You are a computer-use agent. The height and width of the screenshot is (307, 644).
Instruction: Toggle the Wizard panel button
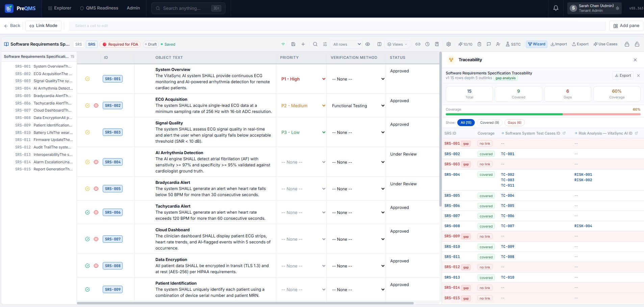click(537, 44)
